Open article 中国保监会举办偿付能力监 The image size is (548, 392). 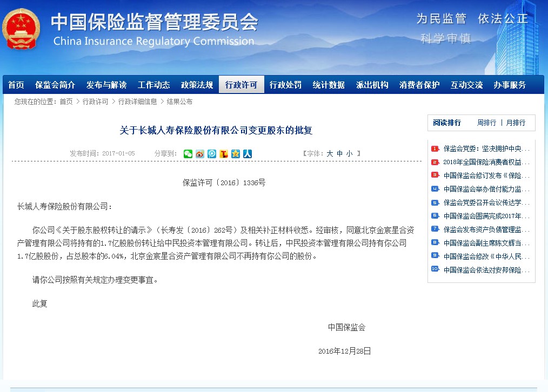pyautogui.click(x=486, y=189)
